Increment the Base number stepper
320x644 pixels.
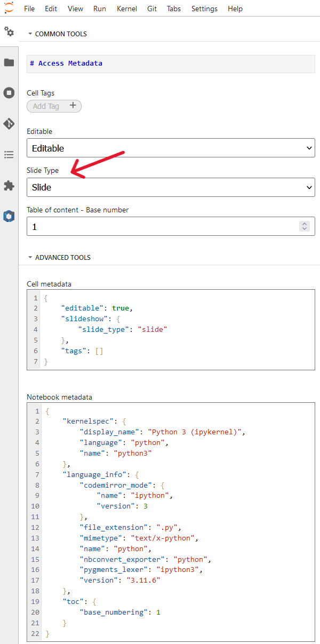pos(305,224)
